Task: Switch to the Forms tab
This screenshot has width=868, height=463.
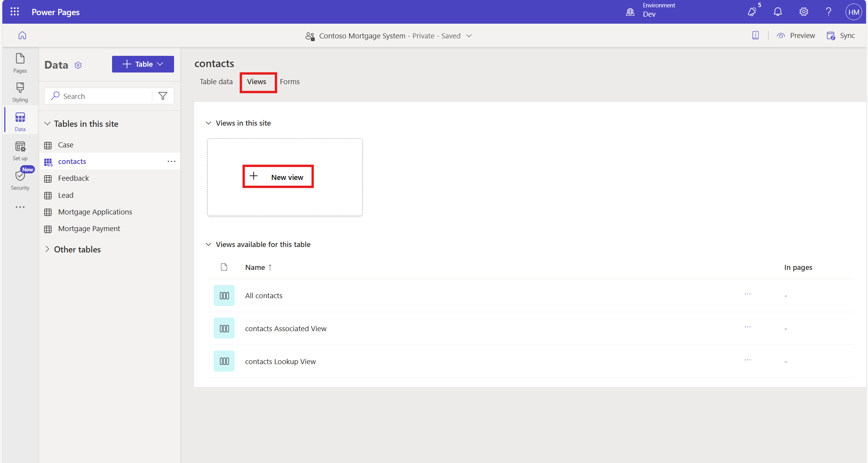Action: coord(290,82)
